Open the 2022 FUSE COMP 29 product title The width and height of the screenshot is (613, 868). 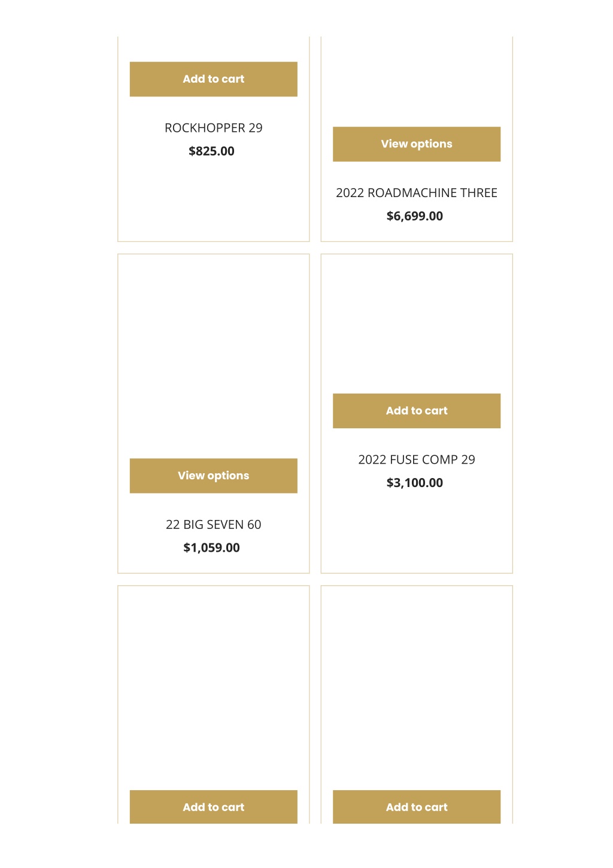[417, 459]
